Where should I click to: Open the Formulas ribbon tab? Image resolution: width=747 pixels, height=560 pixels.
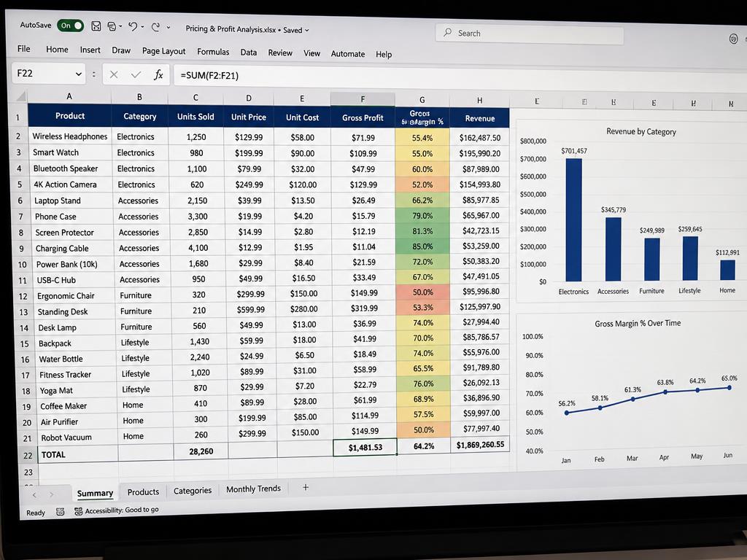point(213,52)
